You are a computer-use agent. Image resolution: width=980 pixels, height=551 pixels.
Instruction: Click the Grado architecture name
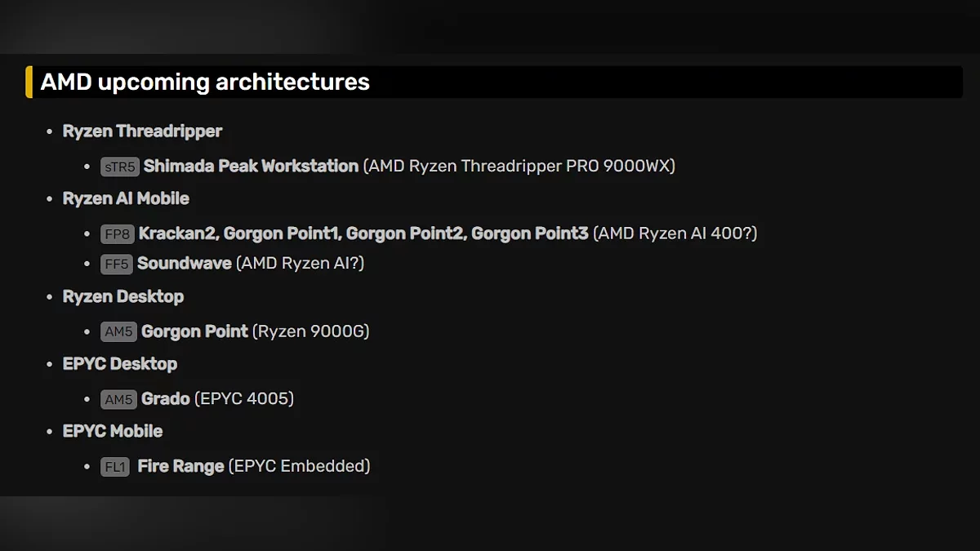[x=166, y=399]
